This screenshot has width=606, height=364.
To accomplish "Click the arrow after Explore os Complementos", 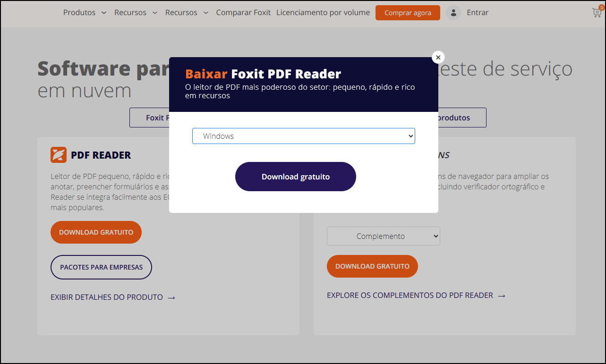I will click(502, 296).
